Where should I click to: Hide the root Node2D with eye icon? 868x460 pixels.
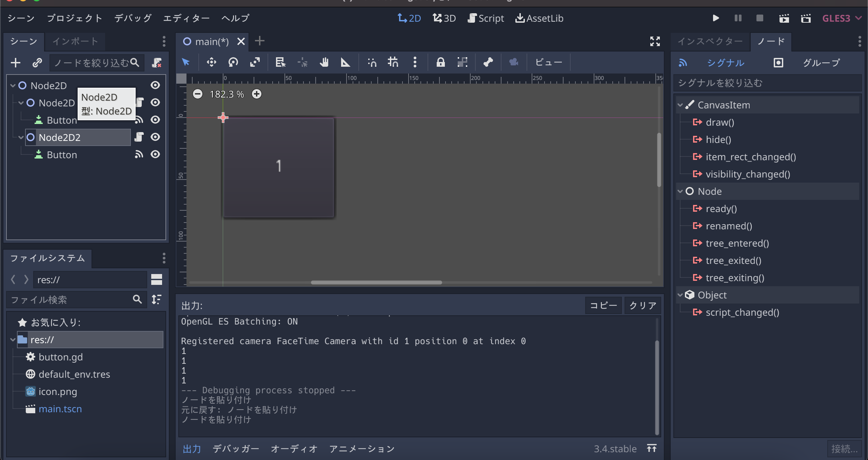coord(155,85)
